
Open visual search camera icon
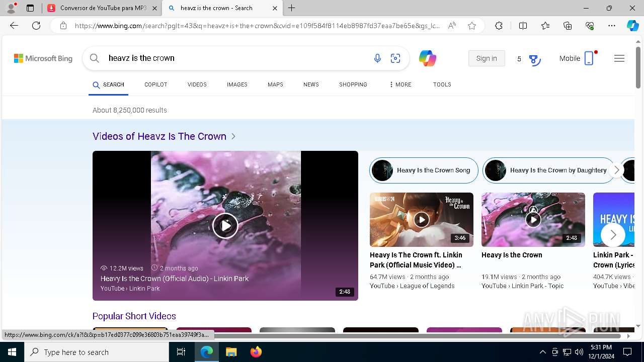click(395, 58)
